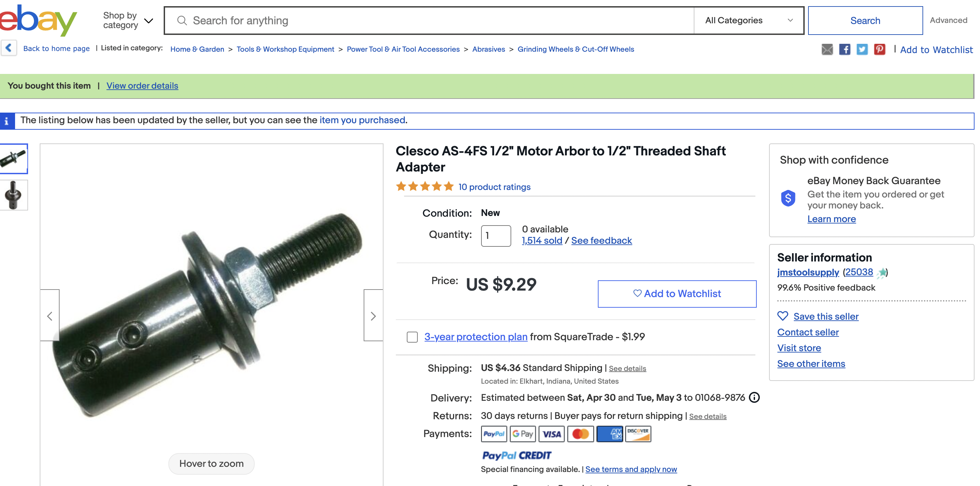Open View order details link
980x486 pixels.
142,86
